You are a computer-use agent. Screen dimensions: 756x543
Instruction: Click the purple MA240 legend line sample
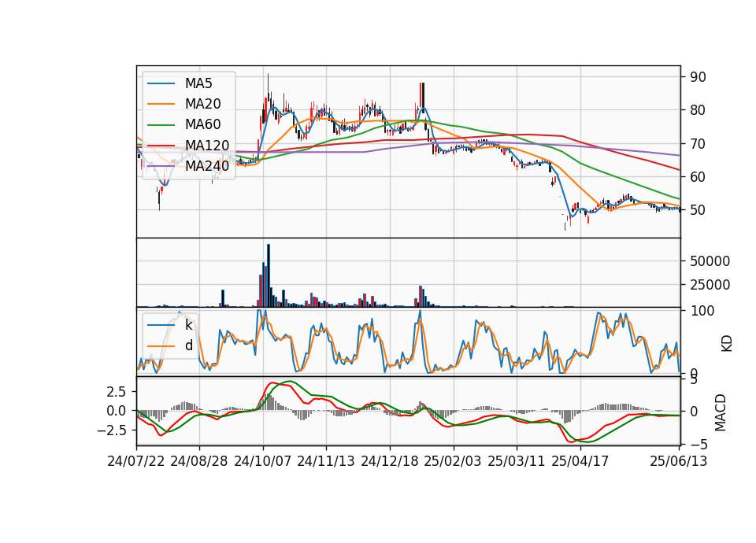(x=161, y=166)
